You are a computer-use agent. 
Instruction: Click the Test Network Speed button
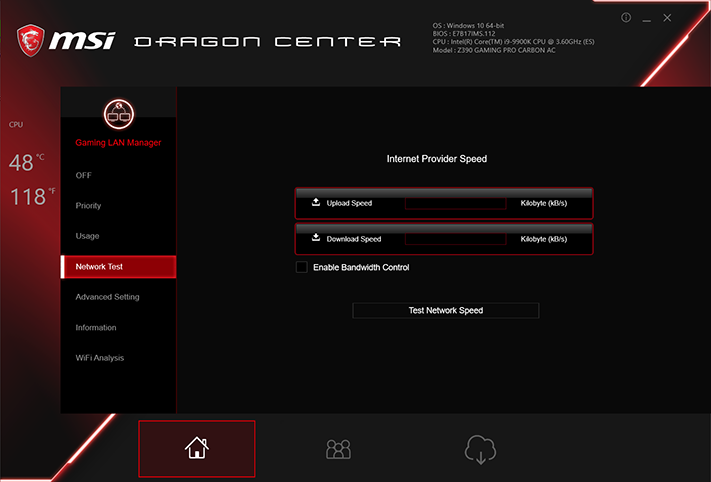pos(446,311)
